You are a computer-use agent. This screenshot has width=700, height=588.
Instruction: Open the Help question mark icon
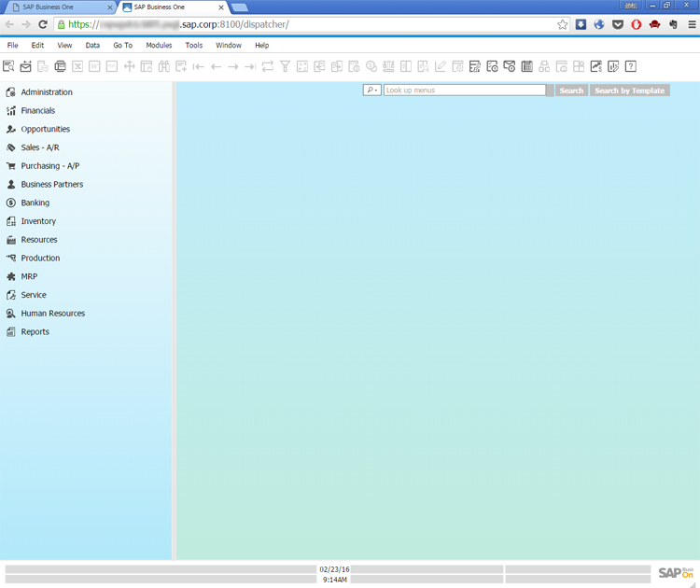(630, 66)
